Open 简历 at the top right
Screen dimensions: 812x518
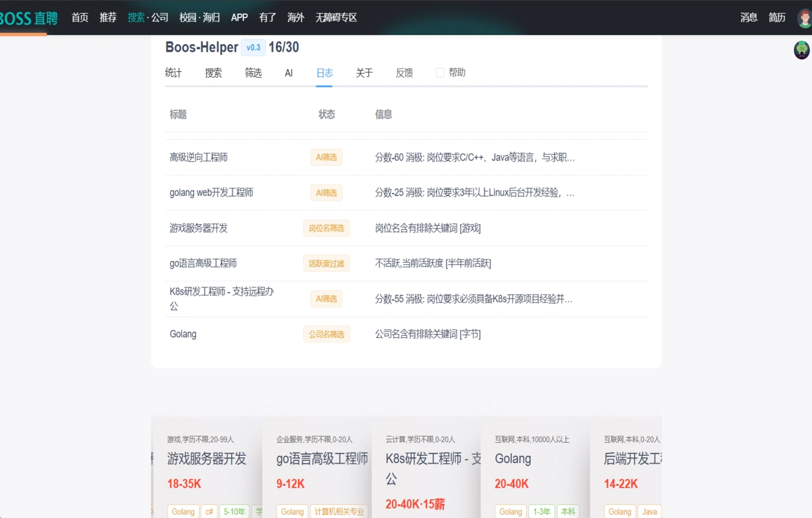tap(777, 17)
